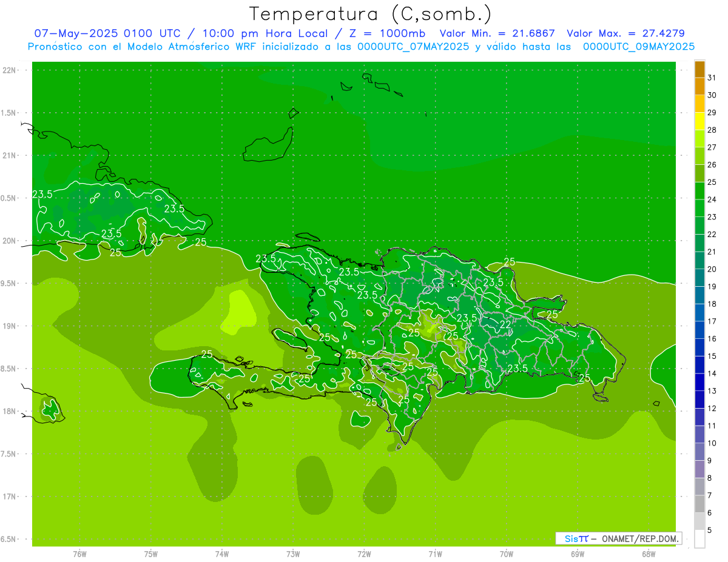Pick the purple swatch between 8 and 9

pos(699,469)
